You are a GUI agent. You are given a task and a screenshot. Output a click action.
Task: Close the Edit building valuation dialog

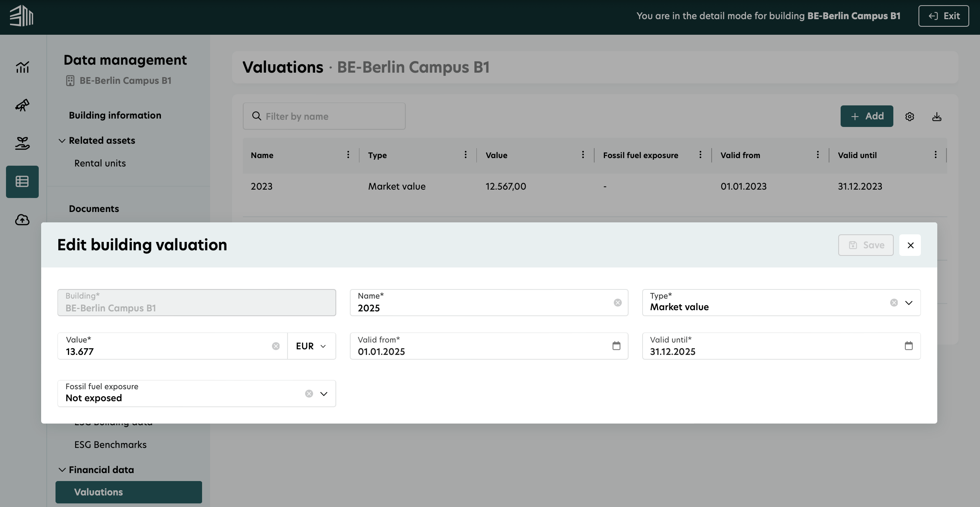pos(910,245)
